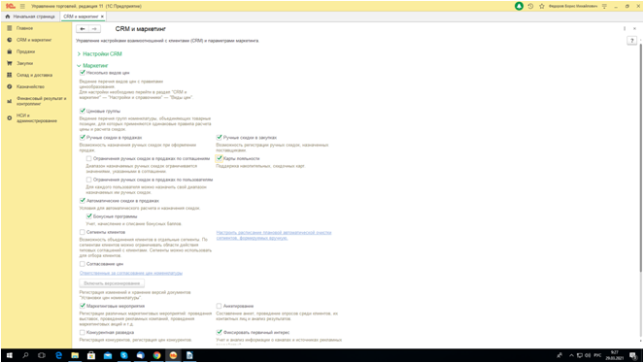Enable Ограничения ручных скидок по соглашениям checkbox
The height and width of the screenshot is (363, 644).
[x=88, y=158]
